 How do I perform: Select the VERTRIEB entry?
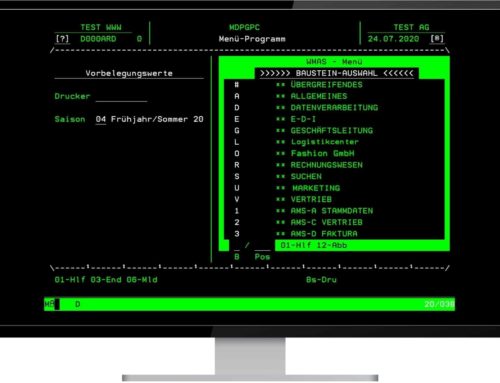click(311, 199)
